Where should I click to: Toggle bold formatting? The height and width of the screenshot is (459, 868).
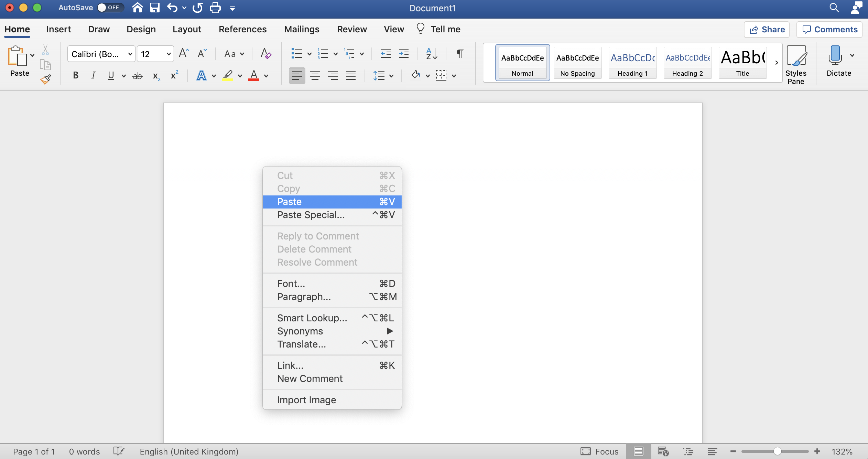pos(76,75)
